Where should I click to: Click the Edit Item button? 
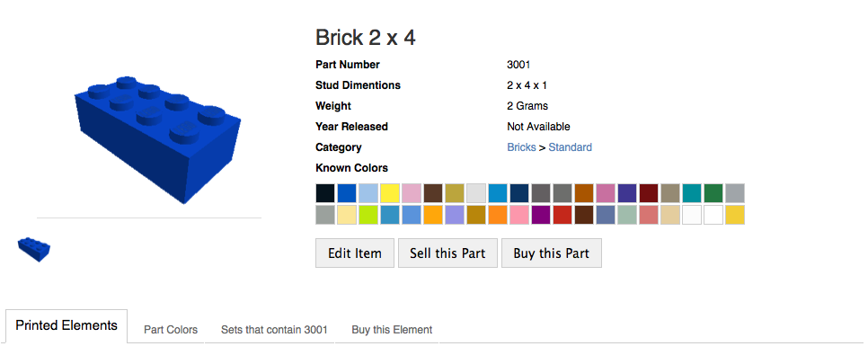pos(355,253)
